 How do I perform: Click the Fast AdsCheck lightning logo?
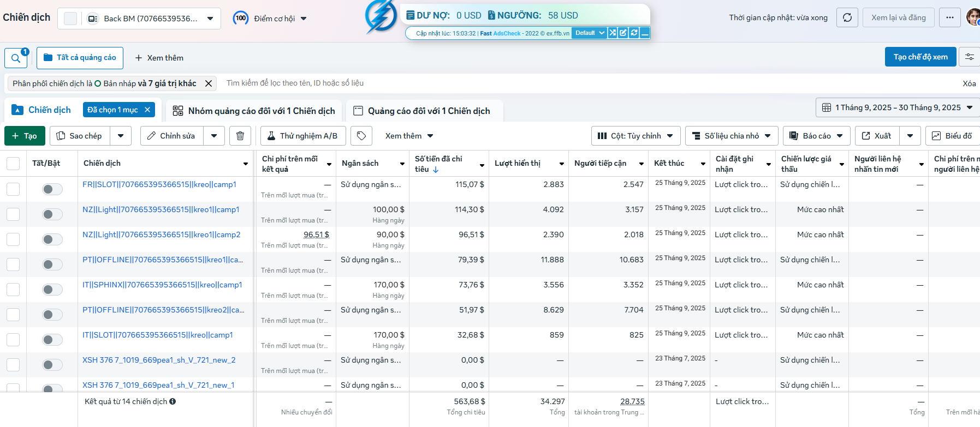381,16
